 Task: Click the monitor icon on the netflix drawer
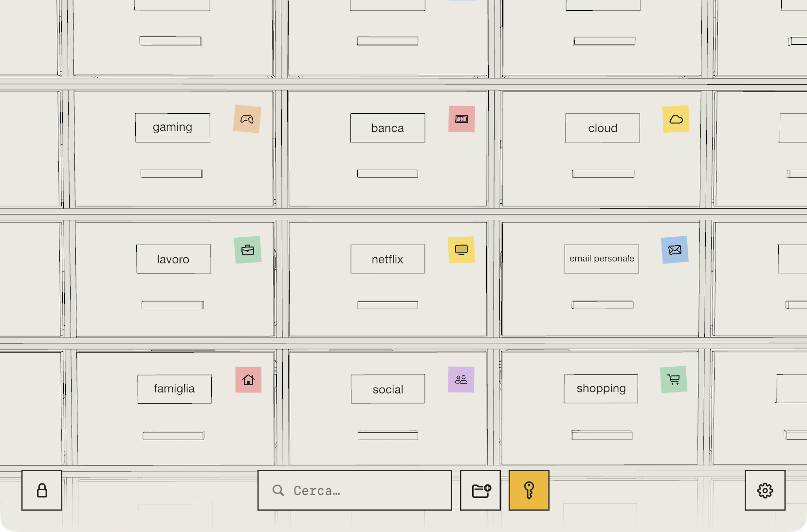pos(461,250)
